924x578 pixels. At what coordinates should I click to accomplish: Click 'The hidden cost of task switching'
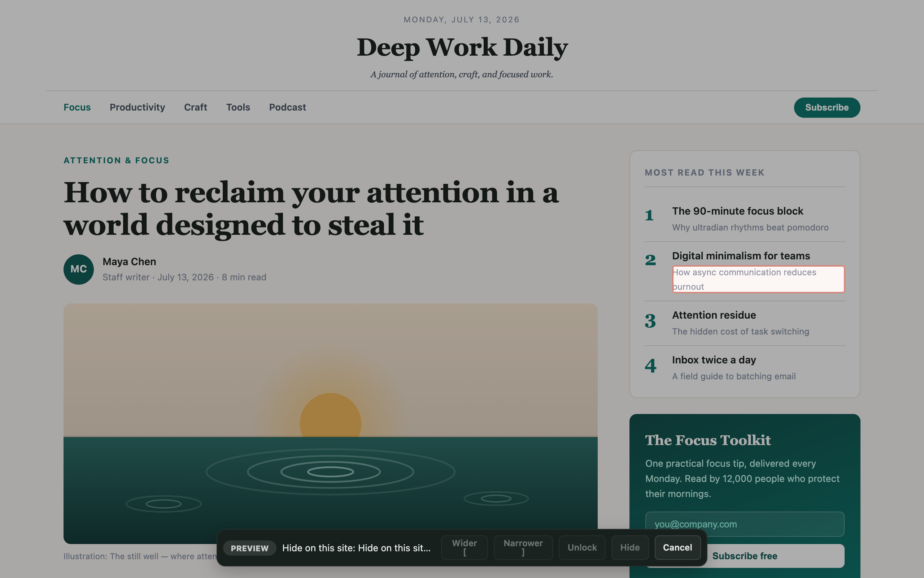tap(740, 331)
